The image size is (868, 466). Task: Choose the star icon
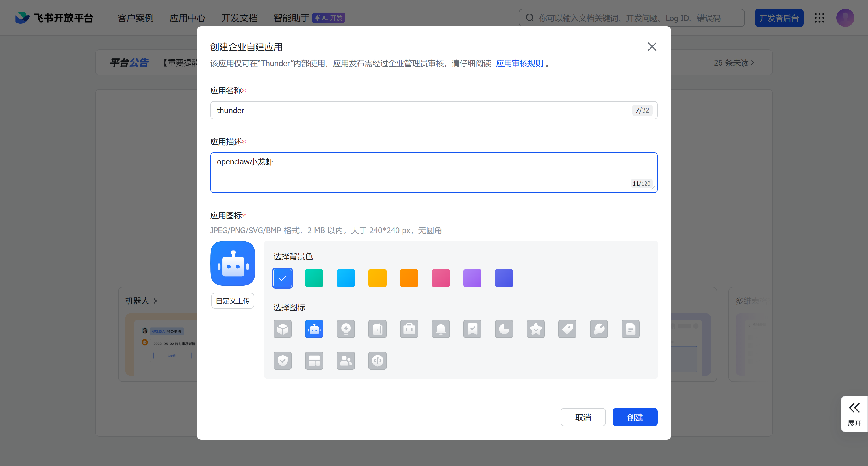click(536, 329)
